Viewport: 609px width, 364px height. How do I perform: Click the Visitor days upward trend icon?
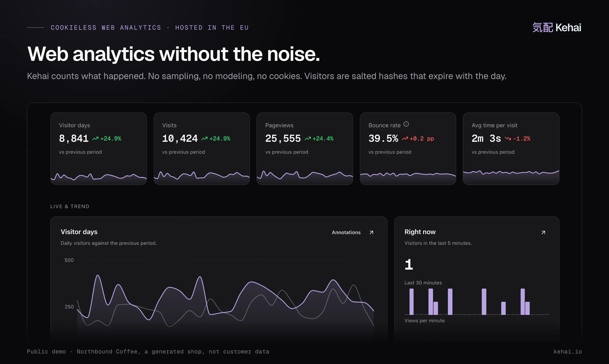click(x=95, y=139)
